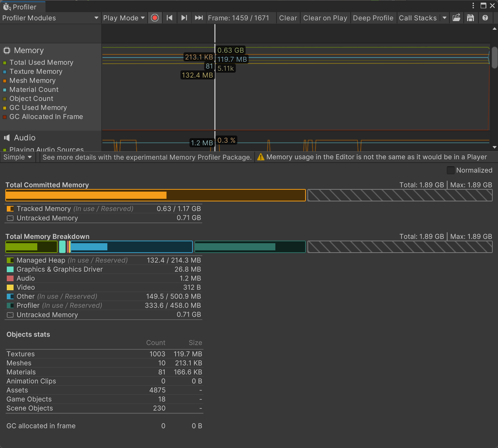This screenshot has height=448, width=498.
Task: Click the module charts scrollbar up arrow
Action: pyautogui.click(x=494, y=28)
